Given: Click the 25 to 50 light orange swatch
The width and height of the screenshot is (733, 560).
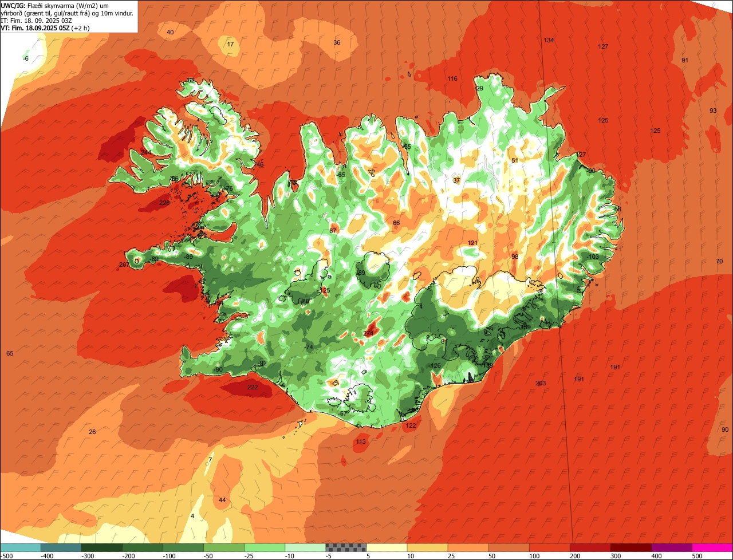Looking at the screenshot, I should pos(468,547).
